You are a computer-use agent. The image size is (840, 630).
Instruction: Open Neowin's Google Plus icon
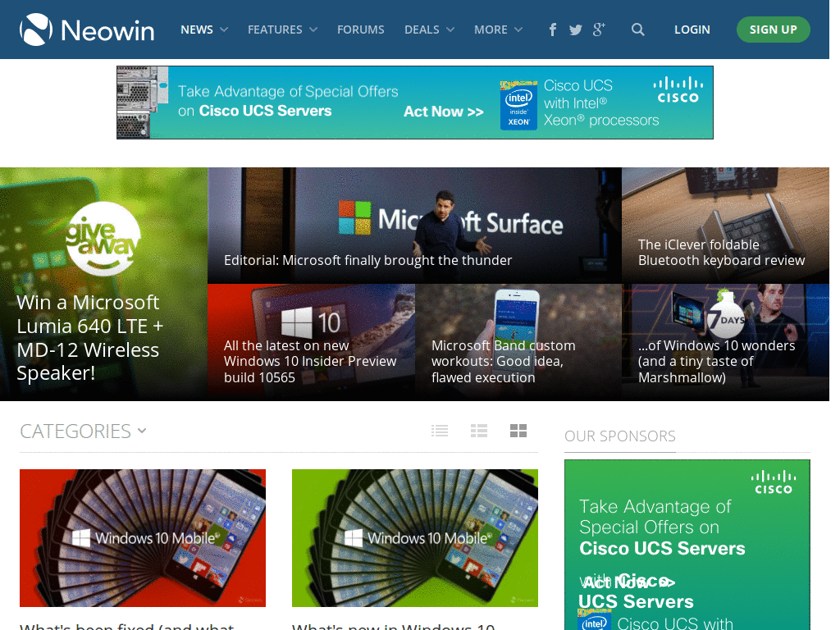(599, 30)
